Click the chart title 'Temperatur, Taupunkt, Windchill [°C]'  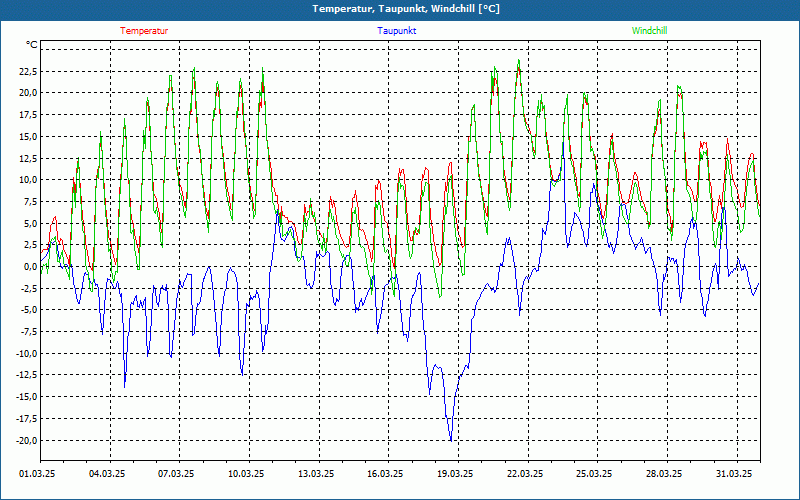(x=406, y=9)
